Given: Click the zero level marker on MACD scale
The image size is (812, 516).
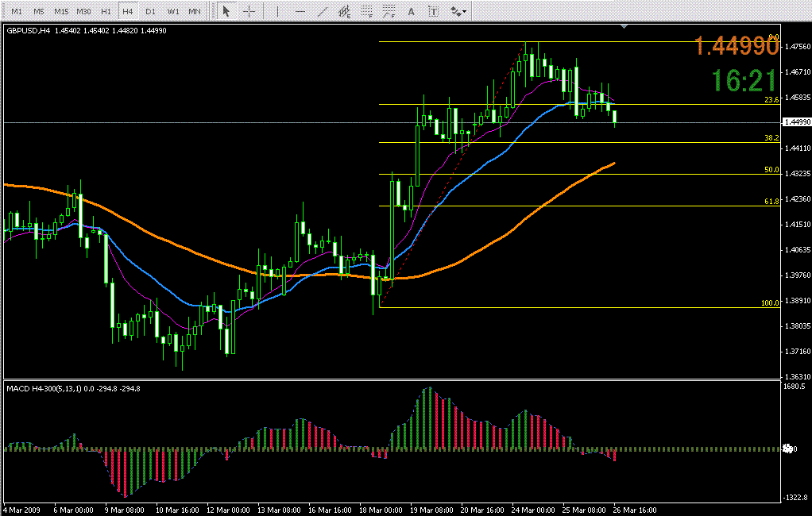Looking at the screenshot, I should (787, 449).
